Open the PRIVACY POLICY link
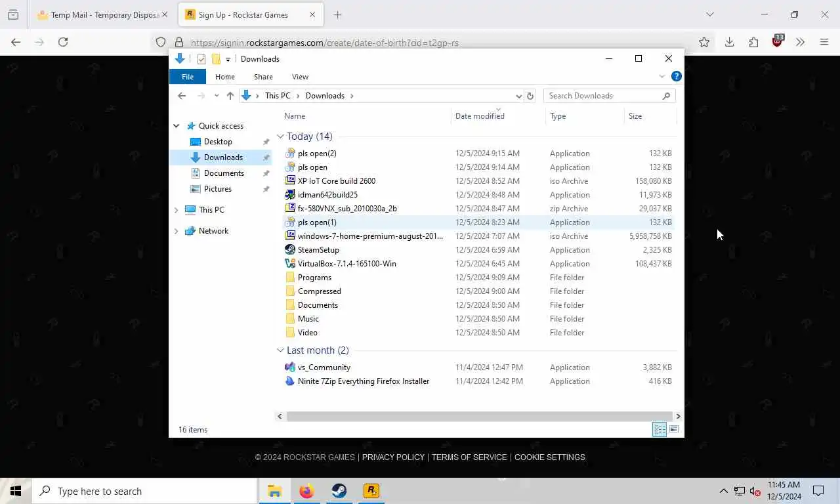The width and height of the screenshot is (840, 504). pyautogui.click(x=393, y=457)
